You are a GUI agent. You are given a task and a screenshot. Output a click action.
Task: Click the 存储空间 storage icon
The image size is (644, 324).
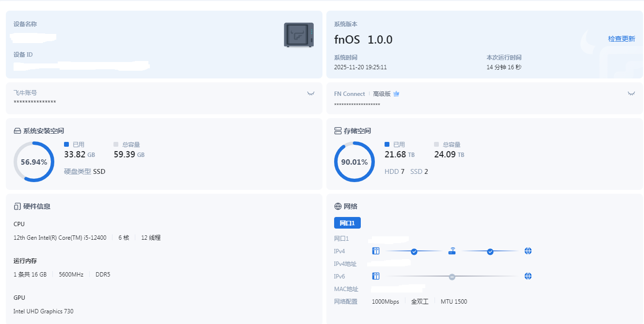338,131
